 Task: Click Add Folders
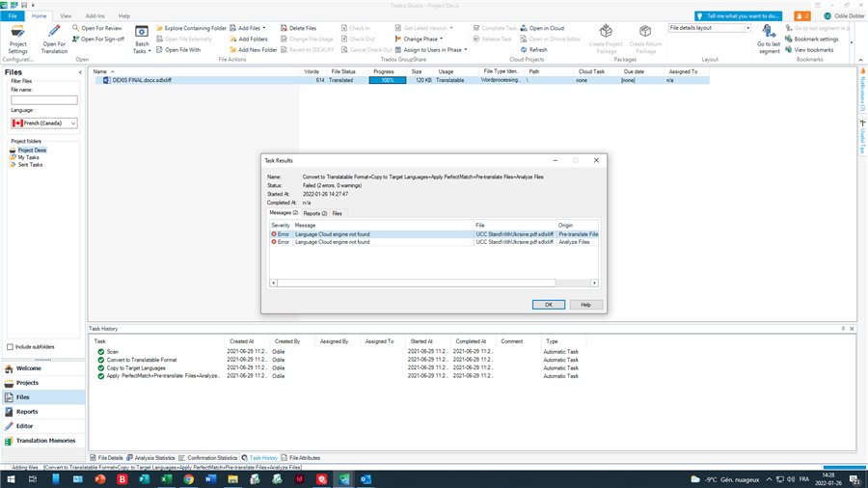249,39
